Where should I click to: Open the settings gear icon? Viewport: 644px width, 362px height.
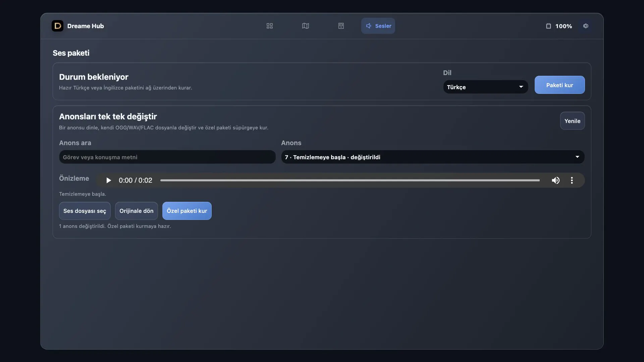point(586,26)
